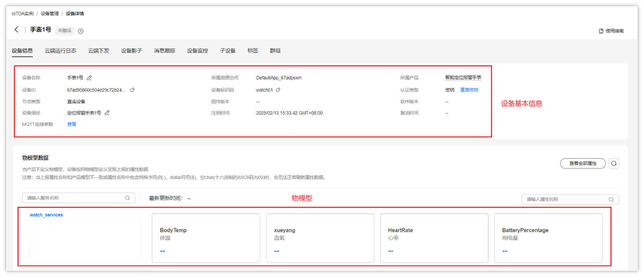Edit device description pencil icon
Viewport: 644px width, 277px height.
click(x=107, y=113)
